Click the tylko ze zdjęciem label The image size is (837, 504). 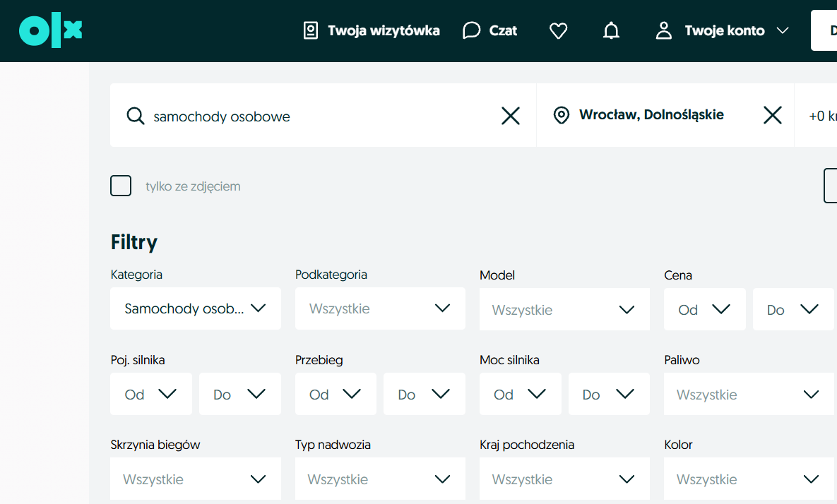click(193, 186)
